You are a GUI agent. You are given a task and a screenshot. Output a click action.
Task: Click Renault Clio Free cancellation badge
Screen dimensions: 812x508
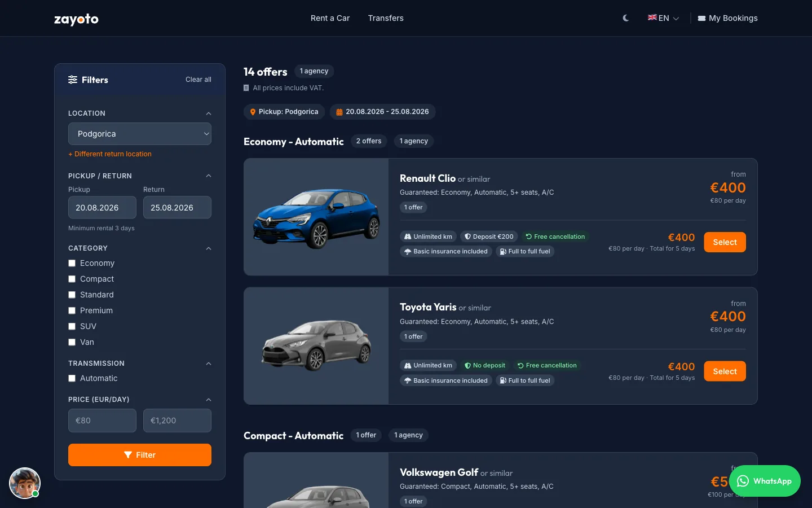point(555,237)
